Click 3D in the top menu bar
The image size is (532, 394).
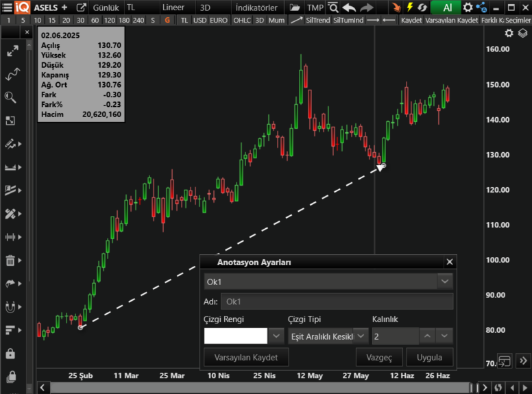click(205, 8)
